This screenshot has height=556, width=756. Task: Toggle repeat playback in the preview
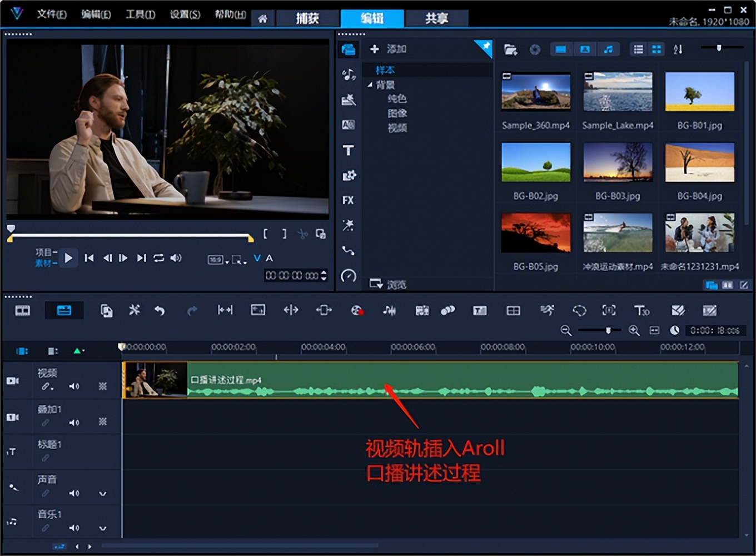[x=159, y=258]
